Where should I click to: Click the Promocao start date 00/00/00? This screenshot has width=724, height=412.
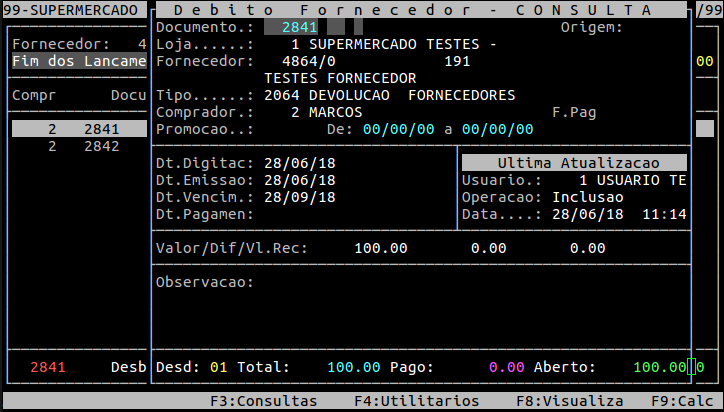pyautogui.click(x=398, y=129)
